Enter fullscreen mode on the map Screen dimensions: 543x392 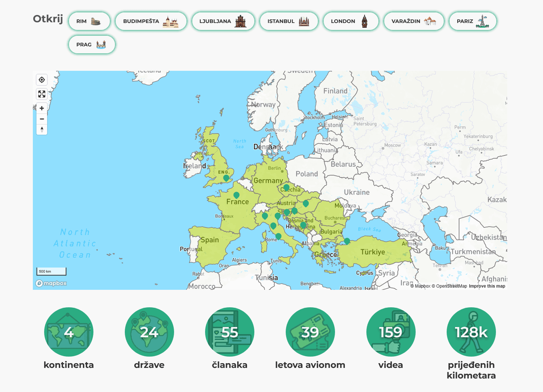click(x=42, y=94)
